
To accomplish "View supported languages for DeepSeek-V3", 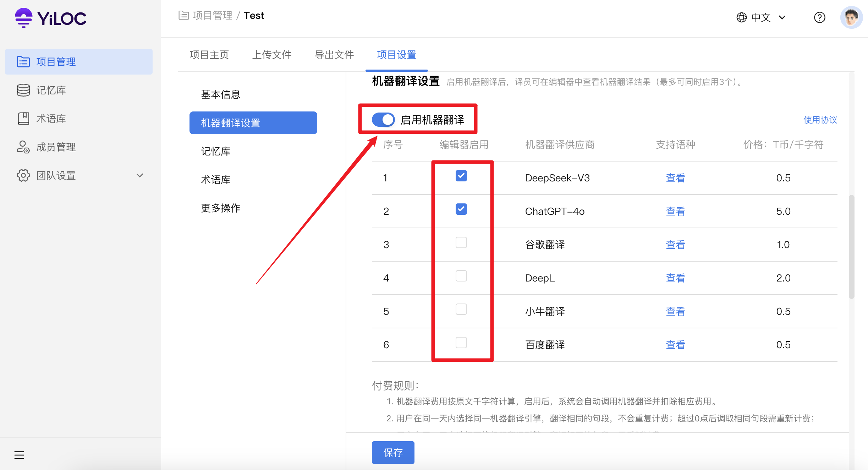I will tap(675, 178).
